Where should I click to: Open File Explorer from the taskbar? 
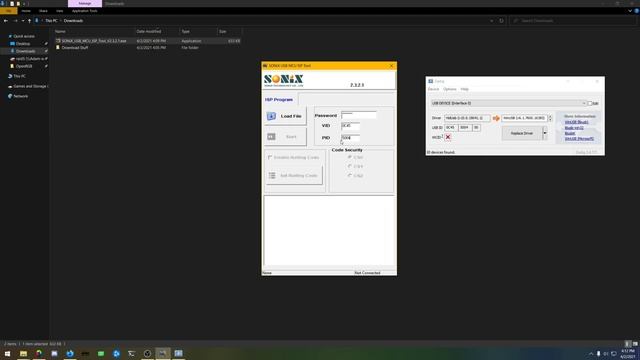23,353
